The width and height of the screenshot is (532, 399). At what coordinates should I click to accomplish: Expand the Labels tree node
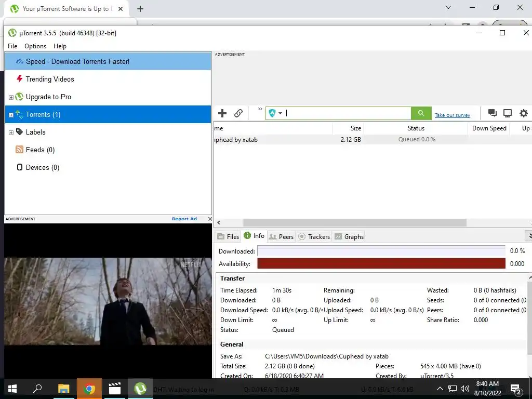point(11,132)
